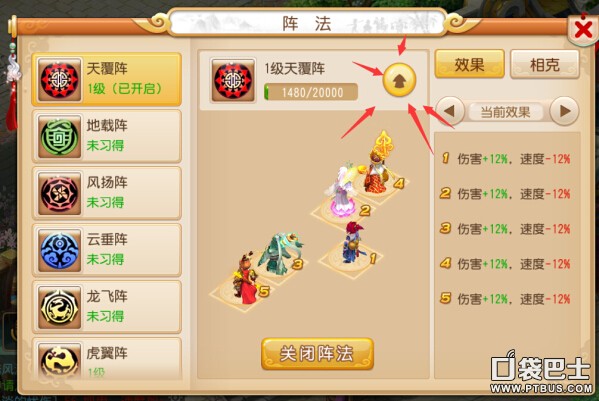599x401 pixels.
Task: Switch to the 效果 tab
Action: [x=469, y=64]
